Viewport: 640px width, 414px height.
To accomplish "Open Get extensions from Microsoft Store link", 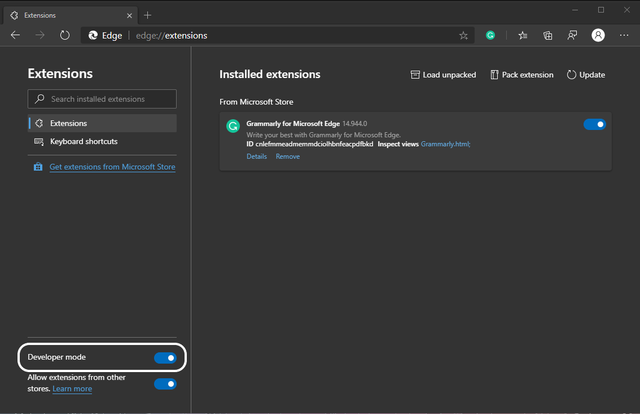I will (x=111, y=167).
